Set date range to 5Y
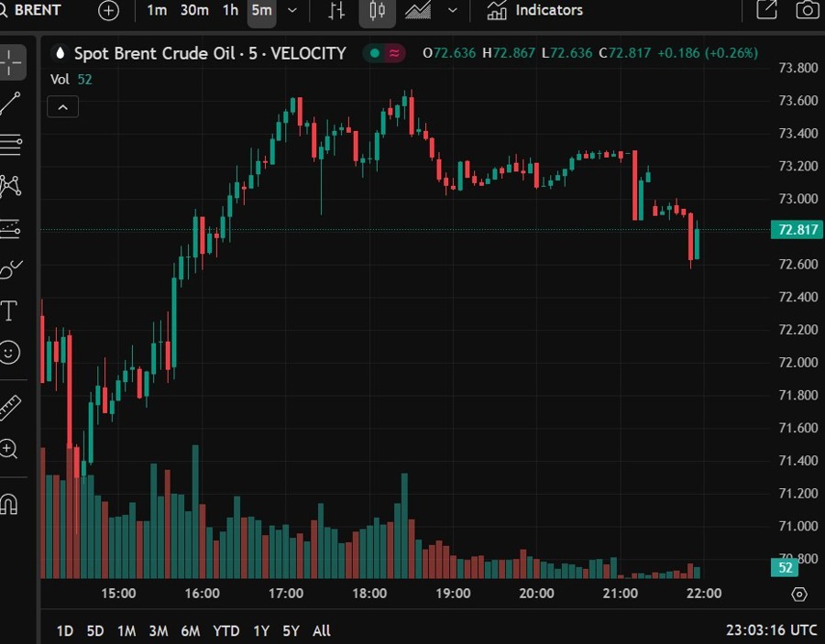Screen dimensions: 825x644 pos(291,631)
